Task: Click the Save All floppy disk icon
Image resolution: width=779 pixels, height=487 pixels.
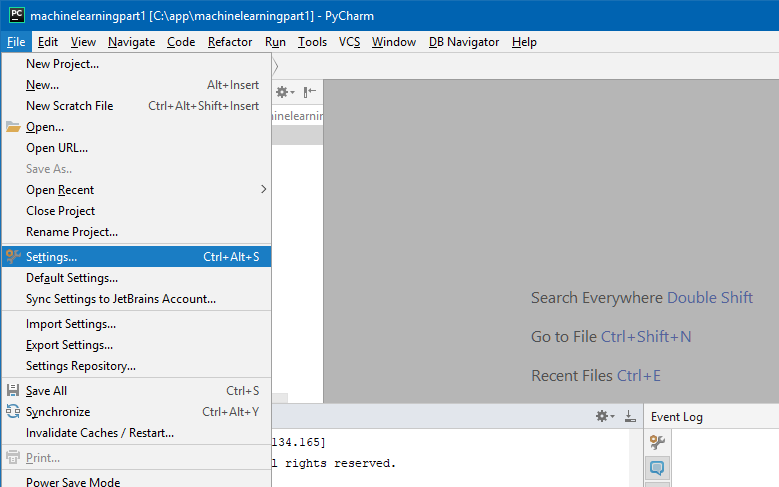Action: [x=13, y=391]
